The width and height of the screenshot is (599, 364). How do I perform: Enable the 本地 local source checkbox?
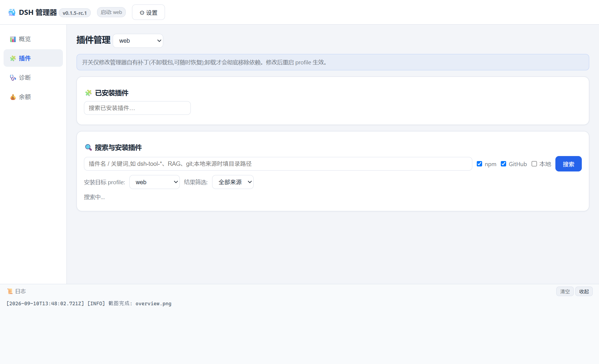click(x=534, y=164)
